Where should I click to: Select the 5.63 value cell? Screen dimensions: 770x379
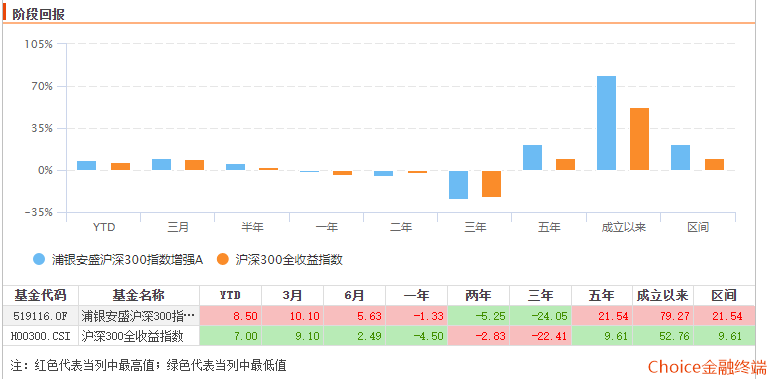point(355,316)
